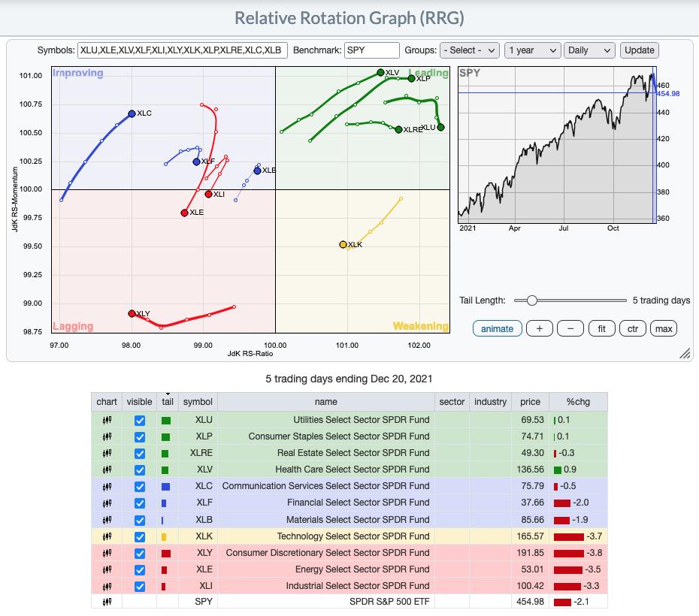Sort table by the sector column header
This screenshot has height=616, width=699.
452,402
